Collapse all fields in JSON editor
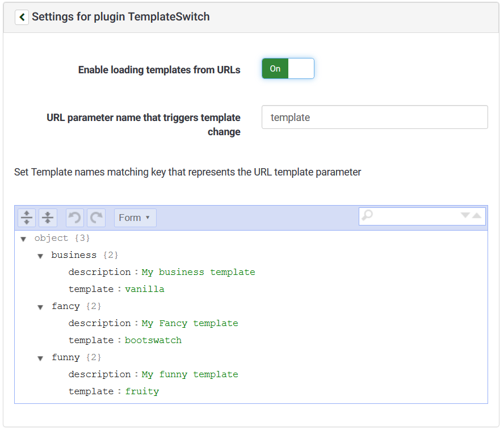 48,218
